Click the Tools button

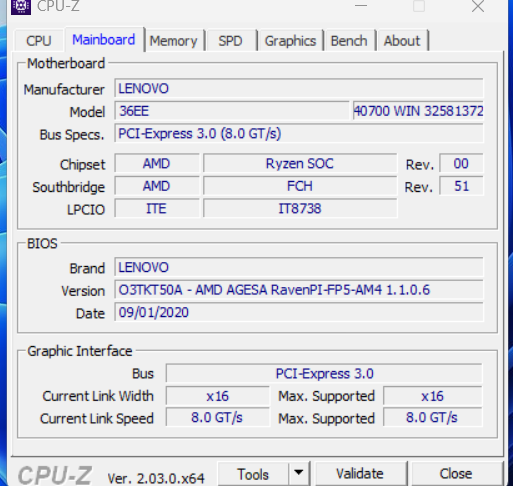[x=253, y=473]
